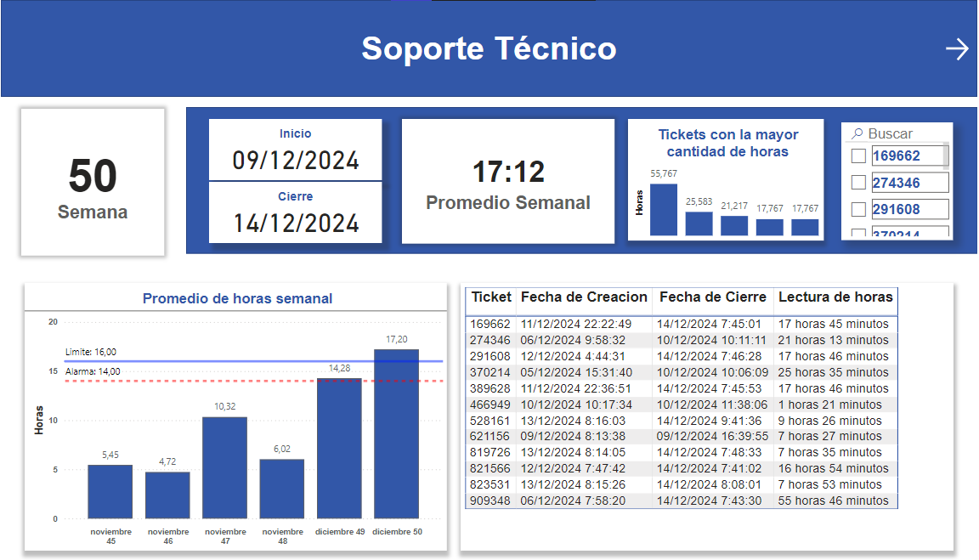The image size is (979, 560).
Task: Click the forward arrow icon in the header
Action: tap(957, 49)
